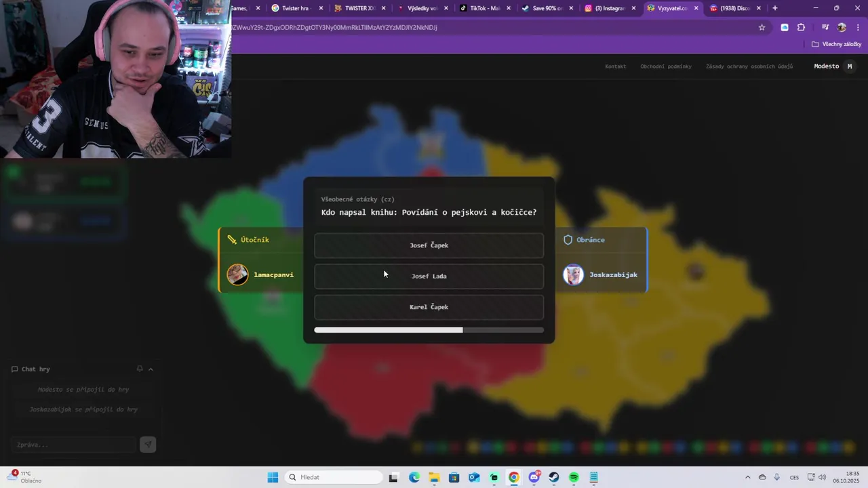The width and height of the screenshot is (868, 488).
Task: Switch to the TikTok tab
Action: coord(485,8)
